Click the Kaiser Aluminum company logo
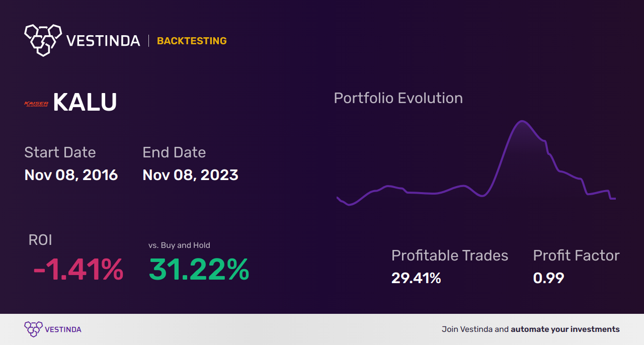 (x=36, y=104)
